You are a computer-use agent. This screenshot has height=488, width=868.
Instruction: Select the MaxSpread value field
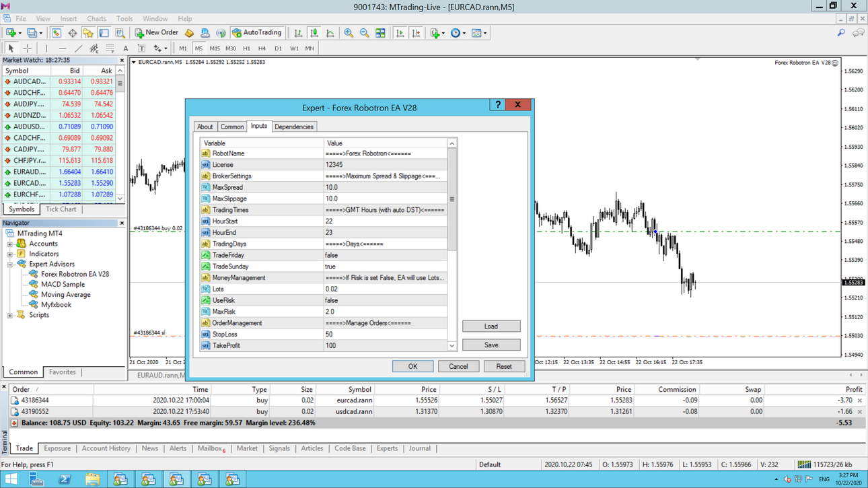(385, 187)
